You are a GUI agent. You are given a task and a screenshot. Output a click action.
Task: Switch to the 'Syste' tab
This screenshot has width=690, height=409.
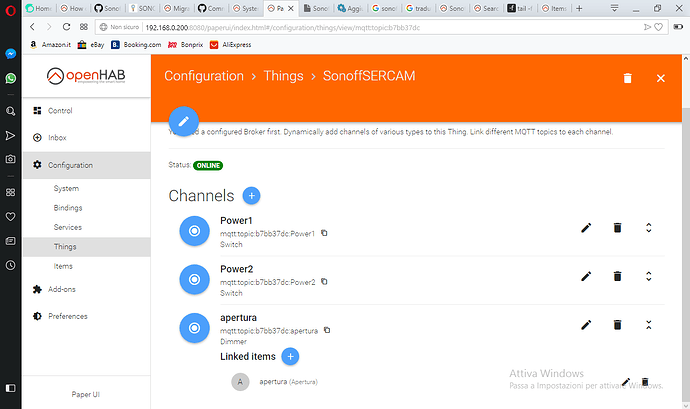point(246,8)
